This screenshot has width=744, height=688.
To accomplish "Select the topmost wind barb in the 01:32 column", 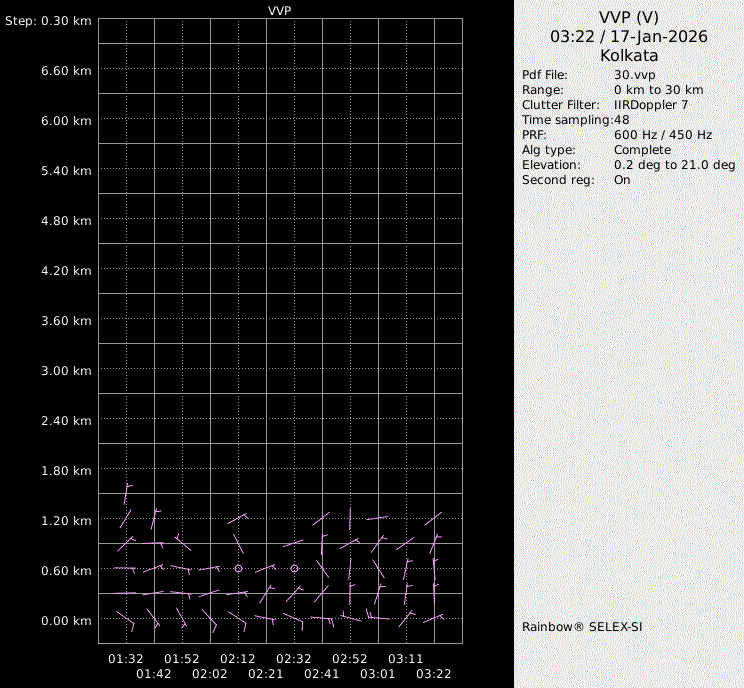I will point(127,493).
